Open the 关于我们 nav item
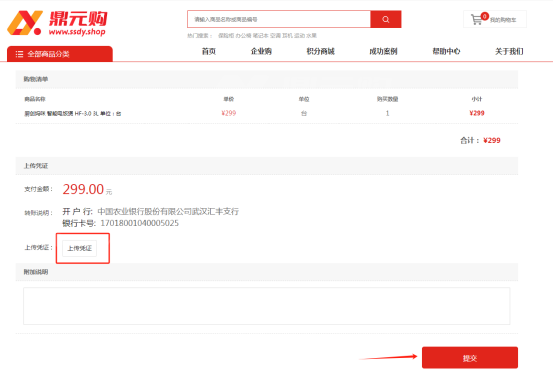The height and width of the screenshot is (372, 554). point(509,52)
